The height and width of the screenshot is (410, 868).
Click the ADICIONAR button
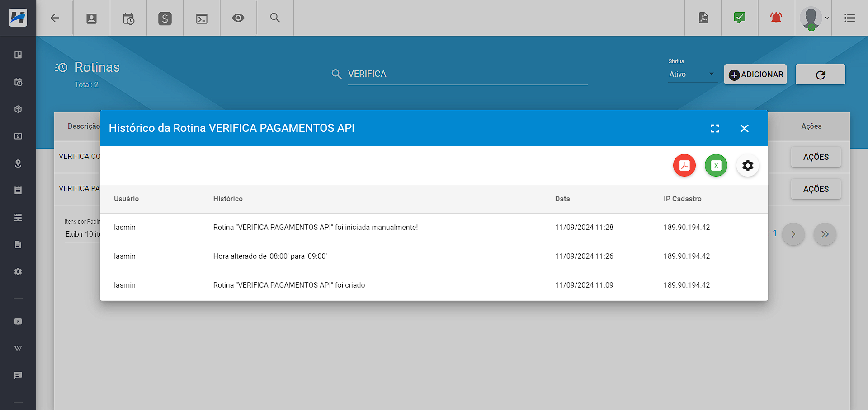[x=755, y=75]
